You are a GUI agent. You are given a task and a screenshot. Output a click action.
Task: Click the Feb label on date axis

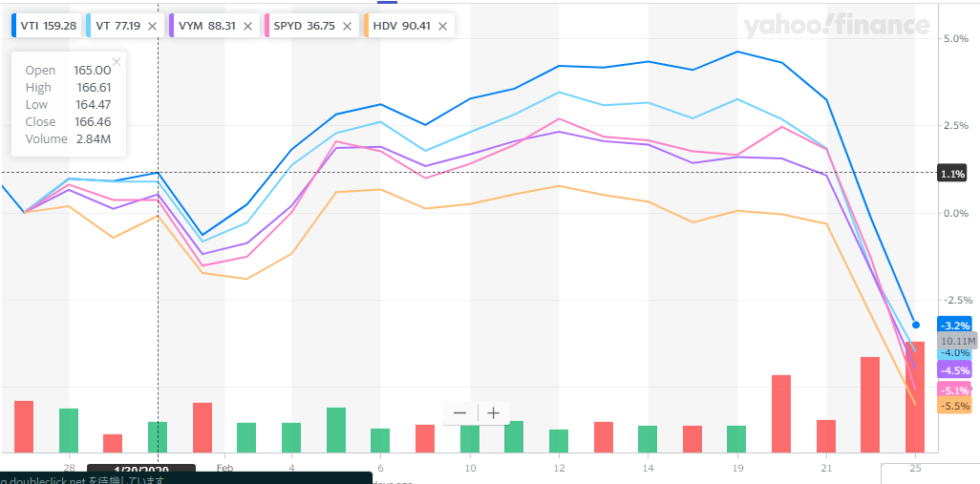pyautogui.click(x=225, y=468)
